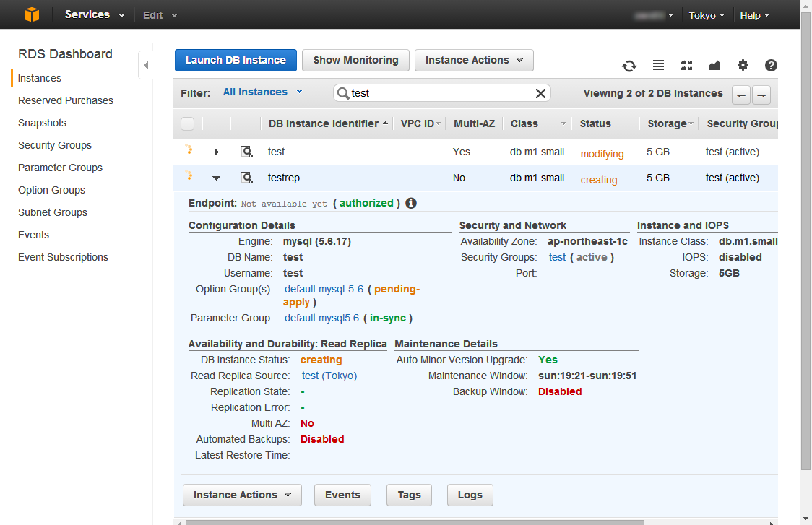Click the Status column header
Image resolution: width=812 pixels, height=525 pixels.
pyautogui.click(x=595, y=123)
